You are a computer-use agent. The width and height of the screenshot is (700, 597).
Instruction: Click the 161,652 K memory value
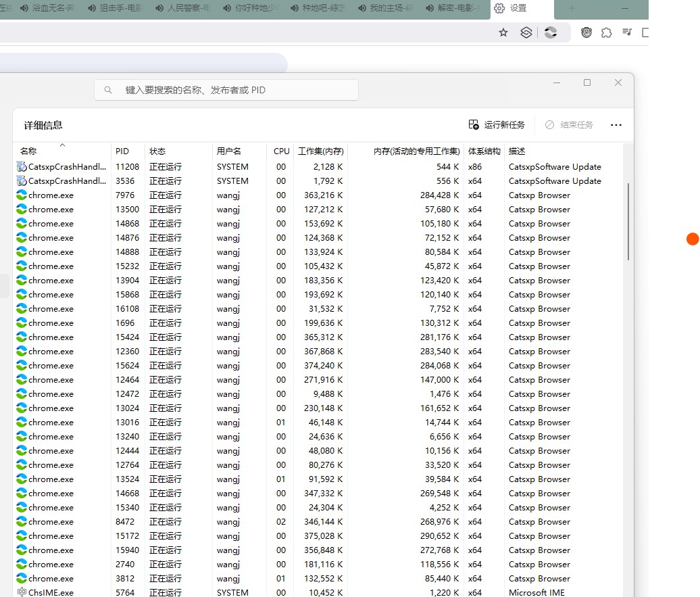coord(439,408)
